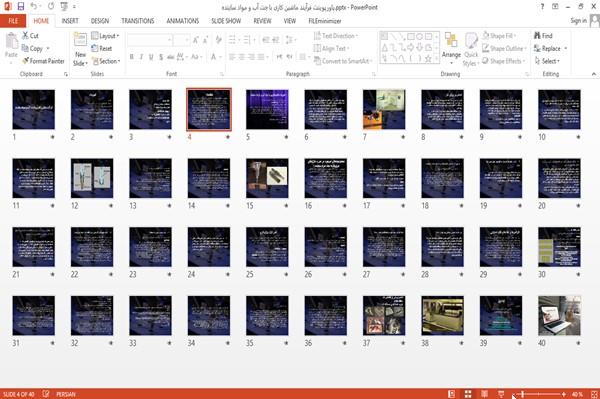
Task: Toggle italic formatting button
Action: 141,57
